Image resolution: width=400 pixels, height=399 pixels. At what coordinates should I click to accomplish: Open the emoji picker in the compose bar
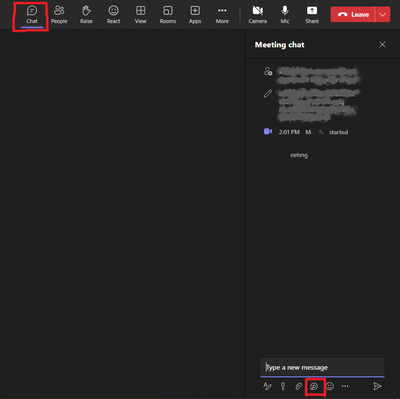(x=330, y=386)
